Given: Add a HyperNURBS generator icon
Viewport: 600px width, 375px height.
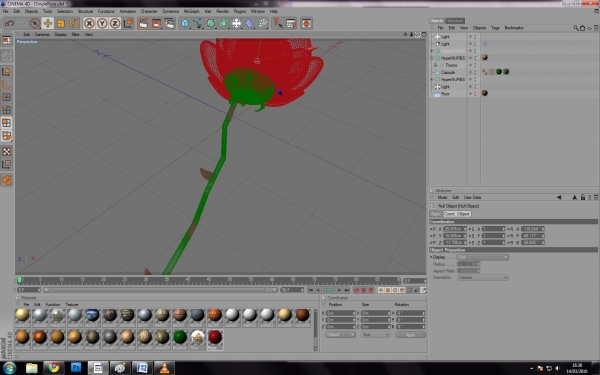Looking at the screenshot, I should coord(211,23).
